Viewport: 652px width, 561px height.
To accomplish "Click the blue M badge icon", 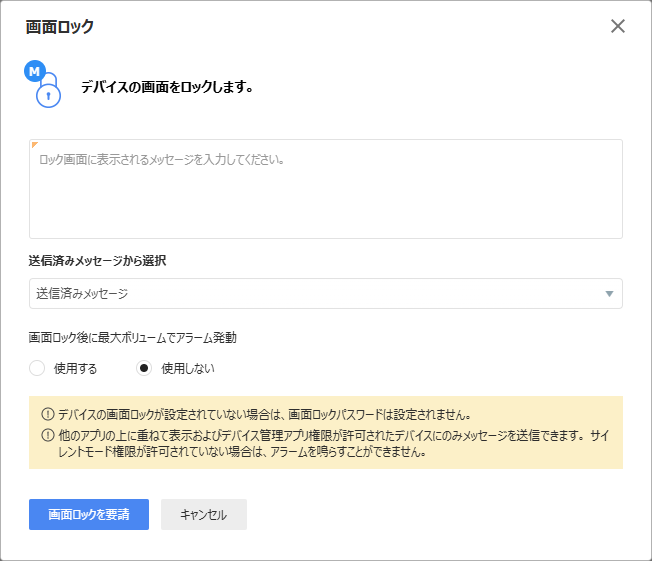I will 35,71.
